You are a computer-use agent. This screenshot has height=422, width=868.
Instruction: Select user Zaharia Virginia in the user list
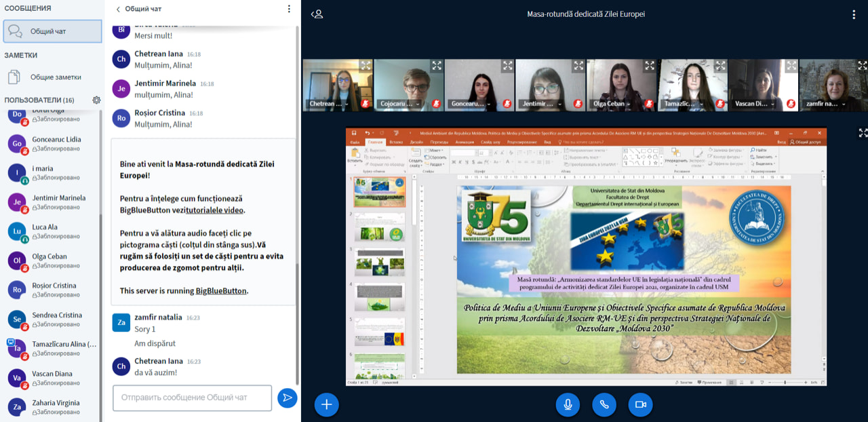pos(52,407)
